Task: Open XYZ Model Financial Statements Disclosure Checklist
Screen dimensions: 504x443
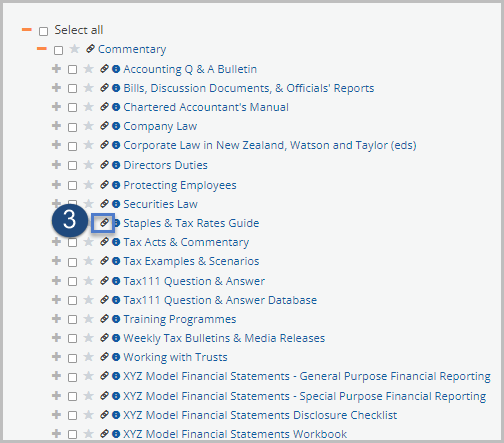Action: [260, 415]
